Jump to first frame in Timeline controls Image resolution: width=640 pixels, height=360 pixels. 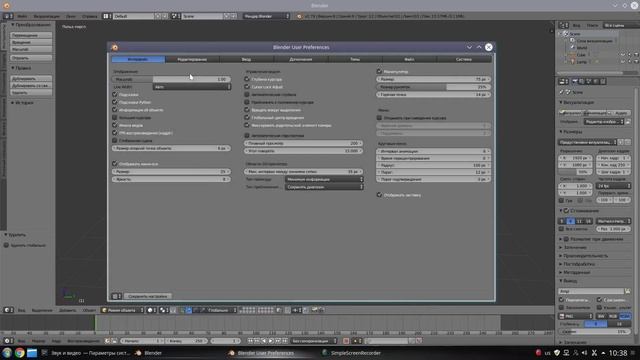(250, 341)
